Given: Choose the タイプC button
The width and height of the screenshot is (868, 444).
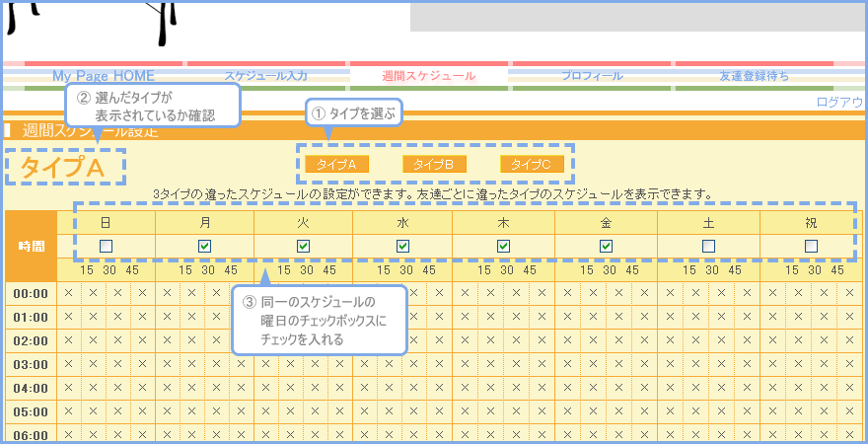Looking at the screenshot, I should [532, 164].
